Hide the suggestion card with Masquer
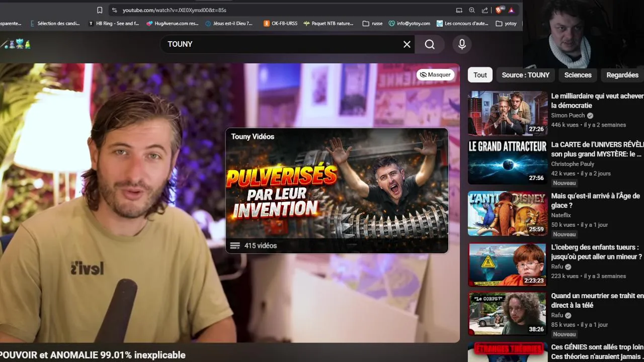Image resolution: width=644 pixels, height=362 pixels. 435,75
